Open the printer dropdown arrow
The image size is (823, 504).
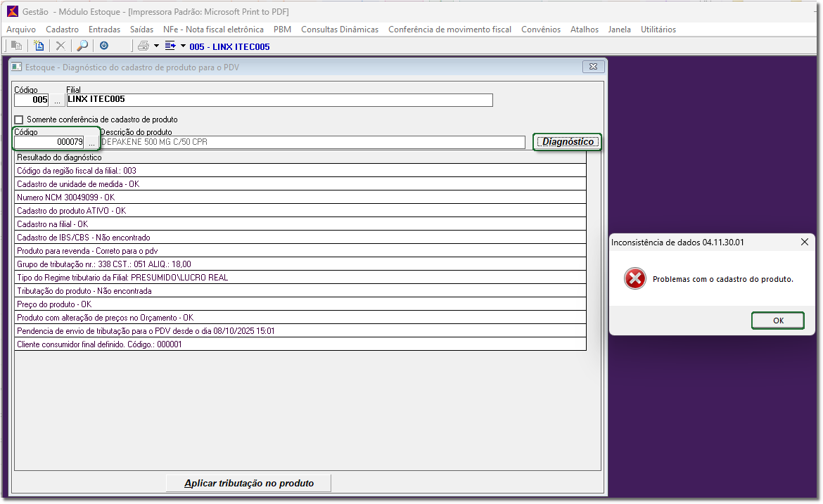click(x=156, y=46)
